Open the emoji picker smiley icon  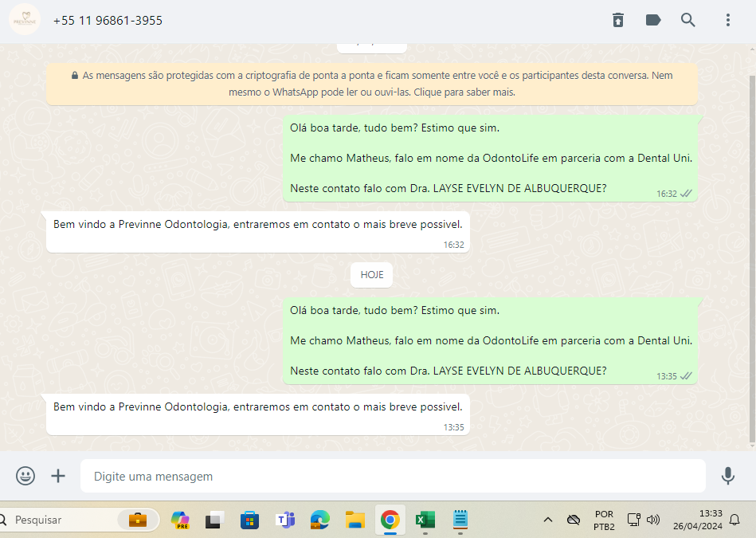pyautogui.click(x=25, y=476)
